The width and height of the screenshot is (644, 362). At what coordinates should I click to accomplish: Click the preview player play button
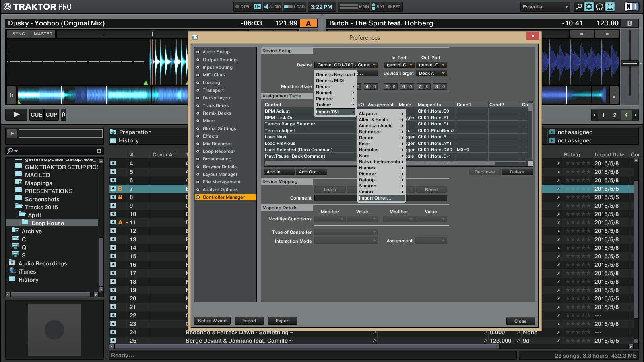12,133
